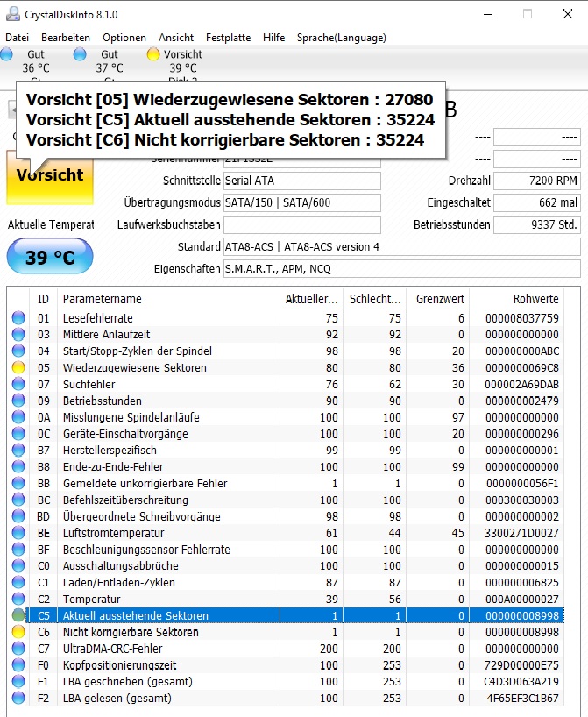The width and height of the screenshot is (588, 717).
Task: Click the status icon for LBA gelesen (gesamt)
Action: [x=18, y=698]
